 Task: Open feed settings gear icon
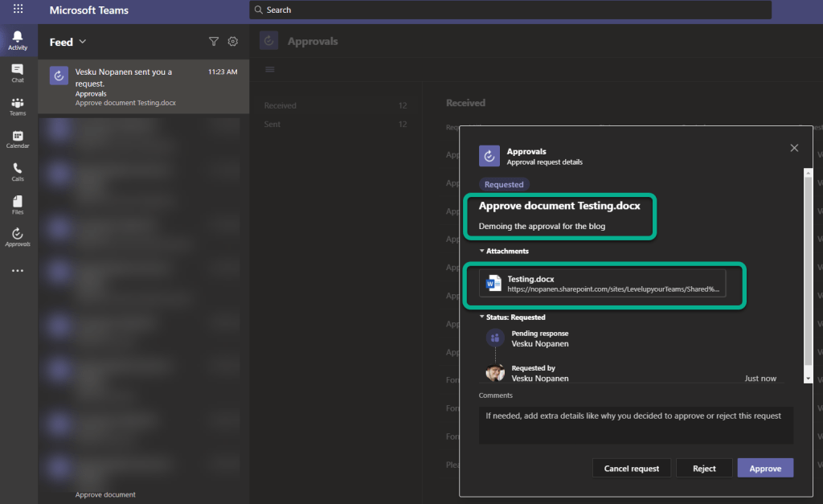point(233,42)
